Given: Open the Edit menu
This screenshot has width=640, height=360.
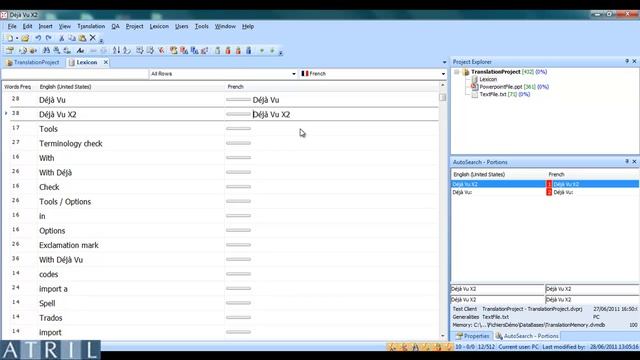Looking at the screenshot, I should tap(27, 26).
